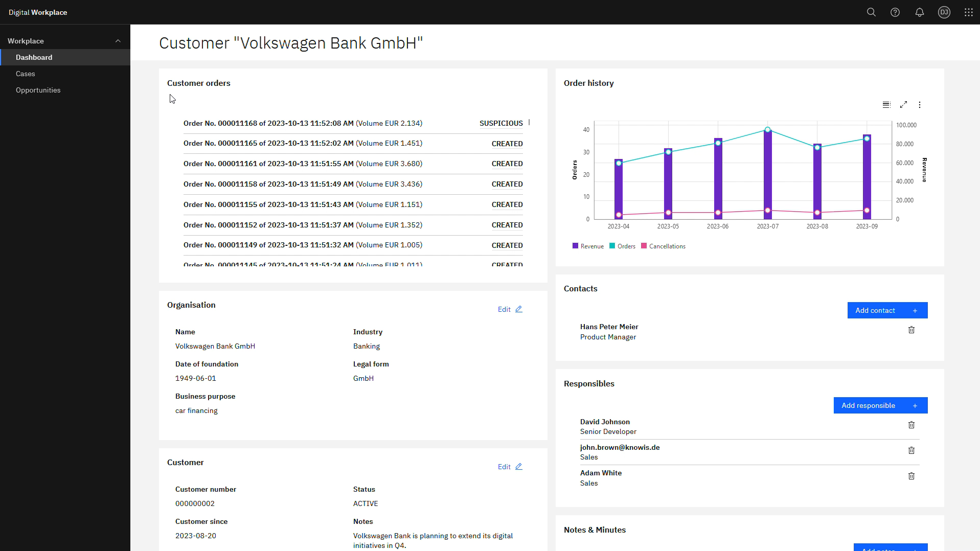
Task: Collapse the Workplace sidebar section
Action: [118, 41]
